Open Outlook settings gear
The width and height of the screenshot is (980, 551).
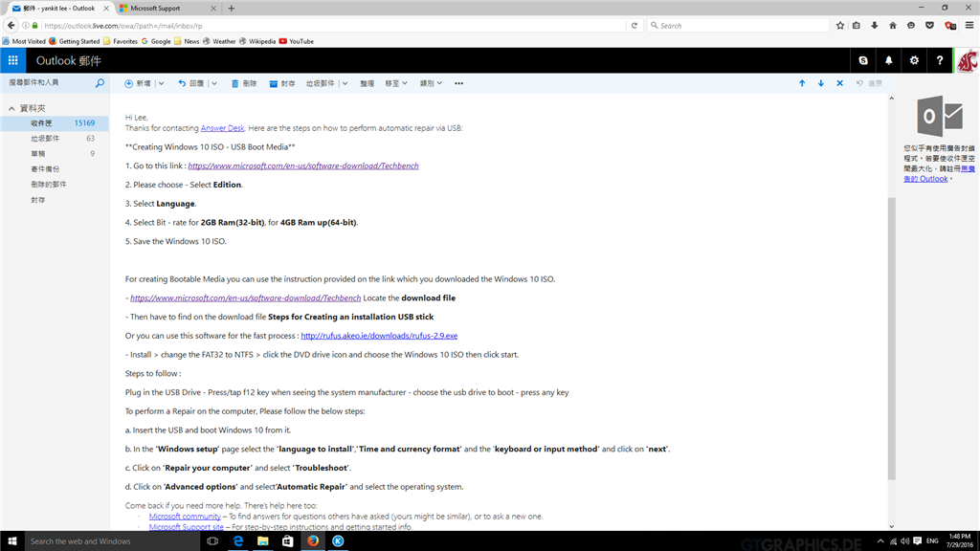tap(914, 60)
